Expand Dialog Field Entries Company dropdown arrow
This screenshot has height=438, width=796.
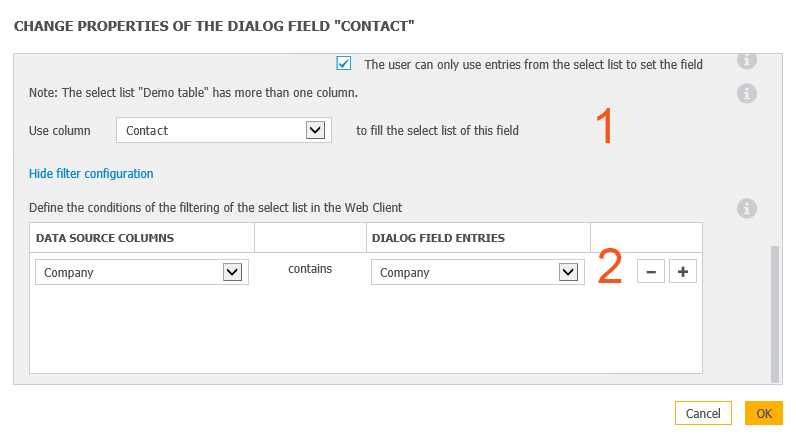(568, 272)
